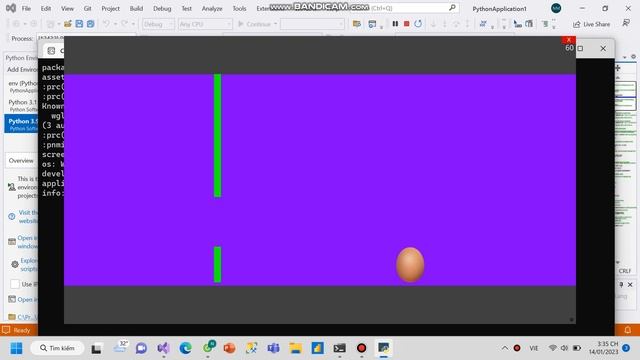Open the View menu
This screenshot has width=640, height=360.
(67, 8)
